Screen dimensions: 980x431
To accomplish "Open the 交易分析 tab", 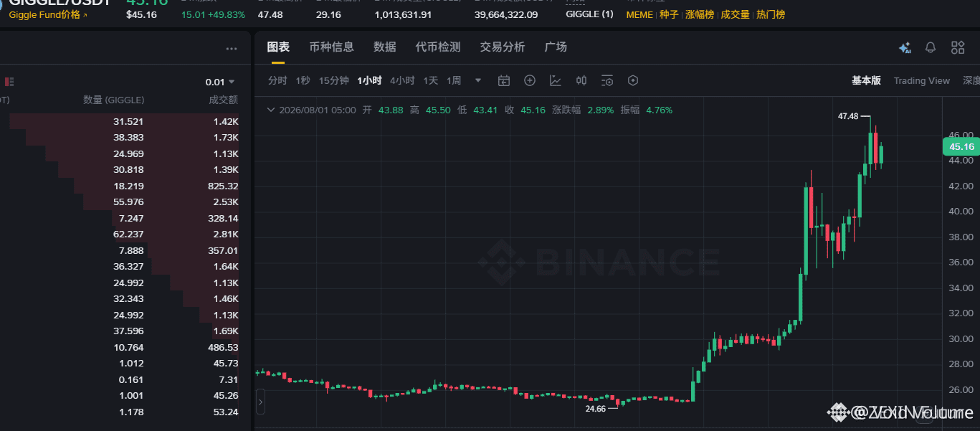I will coord(503,47).
